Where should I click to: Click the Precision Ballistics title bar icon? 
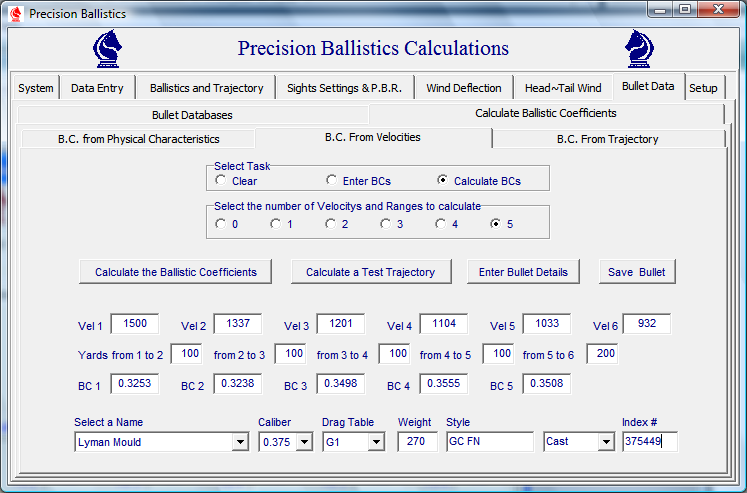[x=16, y=14]
